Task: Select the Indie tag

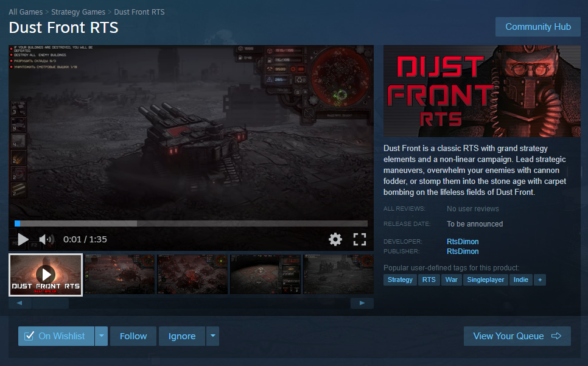Action: click(x=520, y=280)
